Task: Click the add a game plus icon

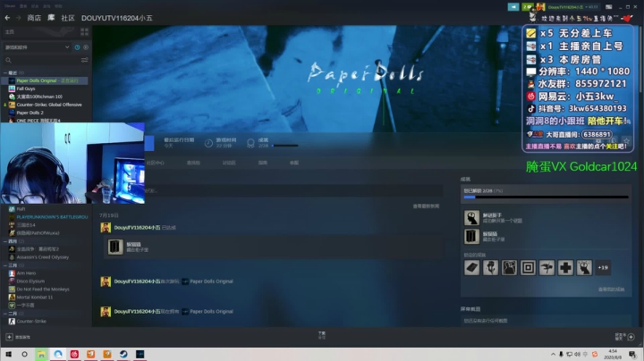Action: [x=9, y=337]
